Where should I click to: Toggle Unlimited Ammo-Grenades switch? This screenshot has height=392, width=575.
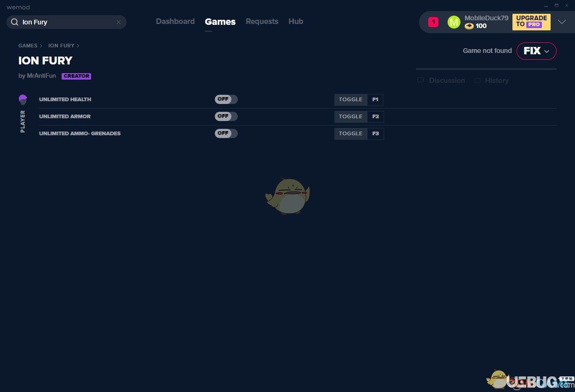(226, 133)
